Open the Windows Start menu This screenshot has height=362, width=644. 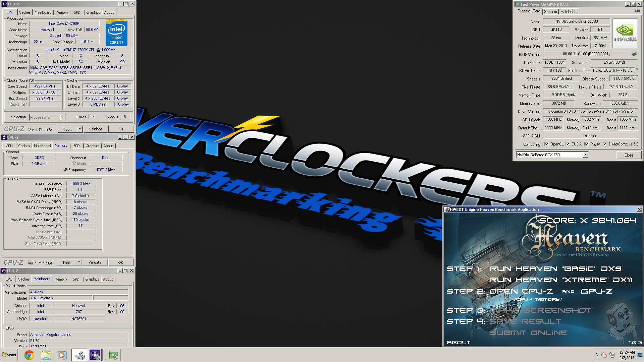click(9, 355)
